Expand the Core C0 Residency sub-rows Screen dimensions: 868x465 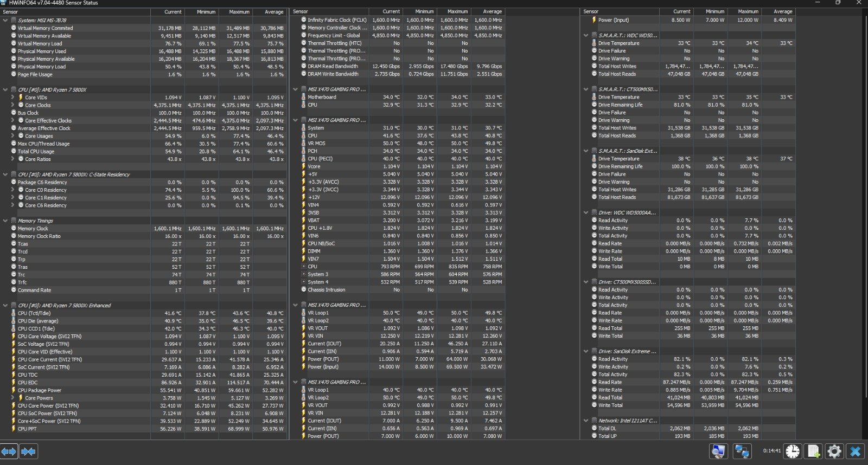(13, 190)
